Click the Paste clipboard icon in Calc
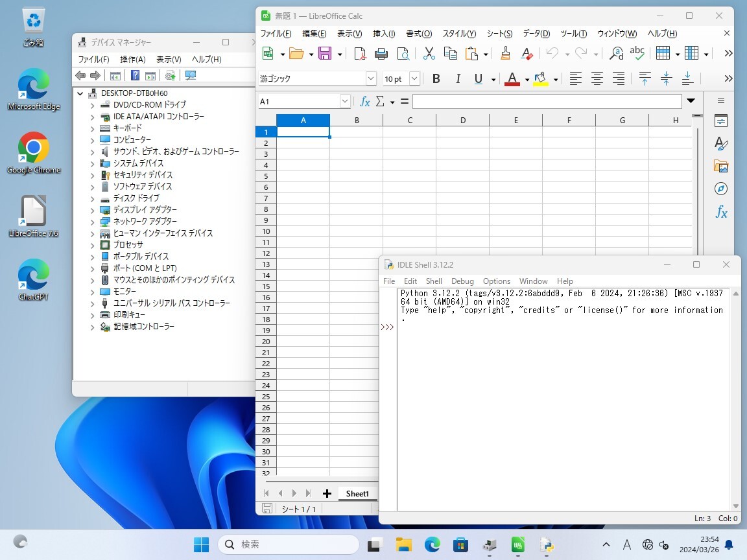Viewport: 747px width, 560px height. [x=471, y=53]
